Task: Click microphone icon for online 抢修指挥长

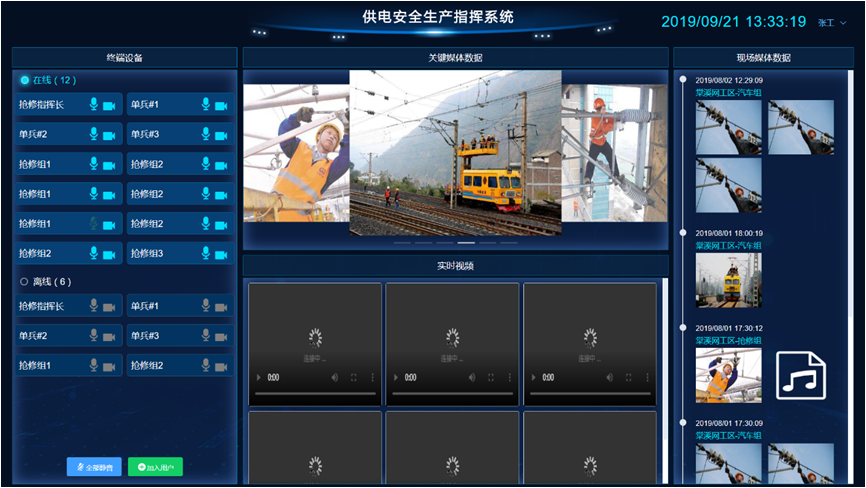Action: [93, 104]
